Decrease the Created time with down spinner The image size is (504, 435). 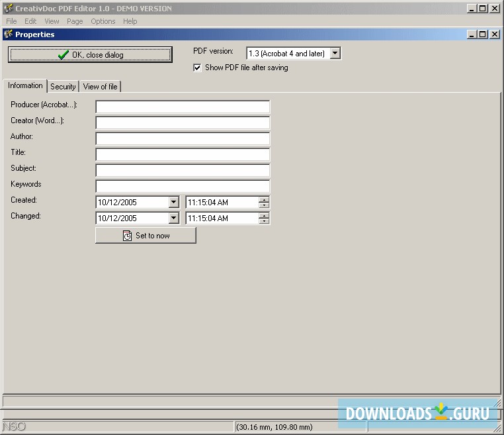pyautogui.click(x=264, y=205)
